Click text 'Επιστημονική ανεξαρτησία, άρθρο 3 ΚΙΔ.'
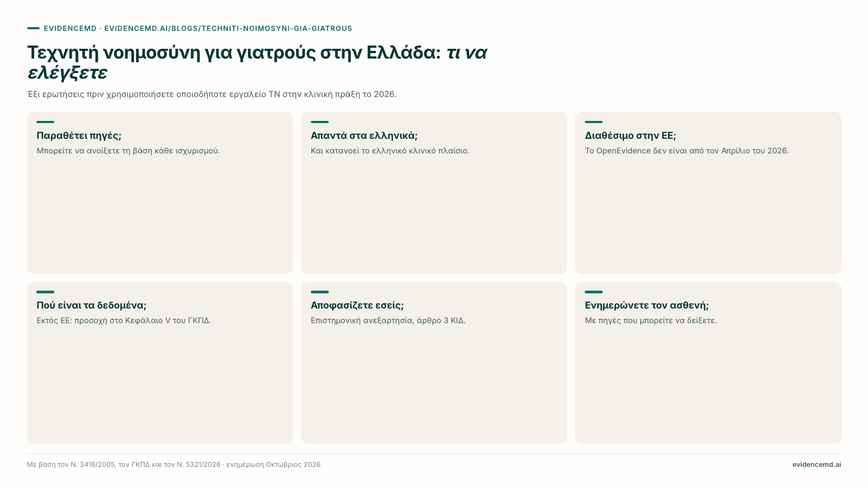Screen dimensions: 868x488 coord(388,320)
